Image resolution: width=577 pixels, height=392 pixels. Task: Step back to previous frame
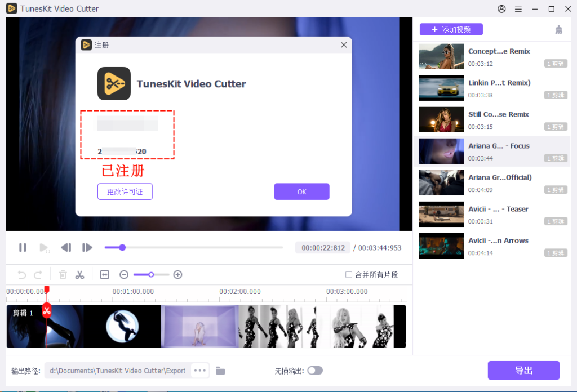(x=66, y=247)
